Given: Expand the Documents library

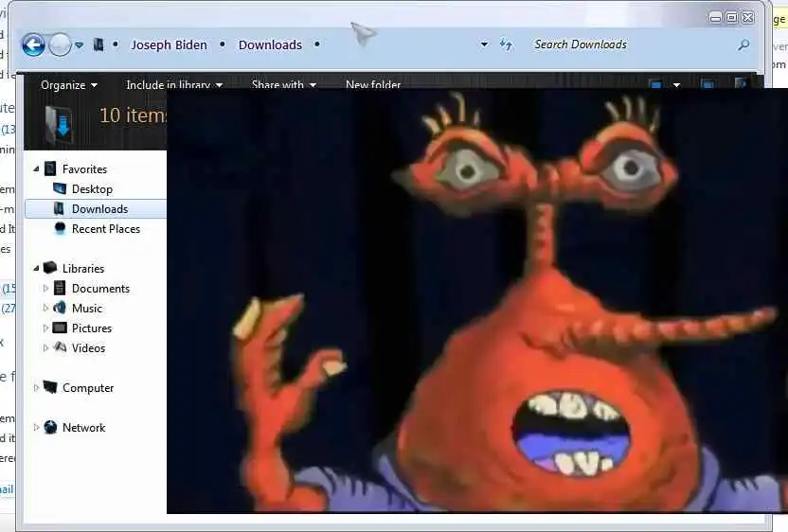Looking at the screenshot, I should coord(45,289).
